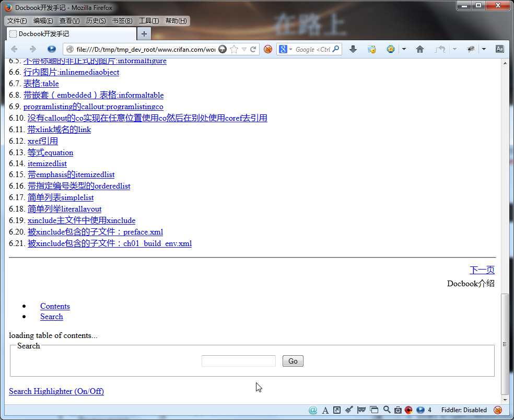
Task: Open 6.17 简单列表simplelist link
Action: pos(61,197)
